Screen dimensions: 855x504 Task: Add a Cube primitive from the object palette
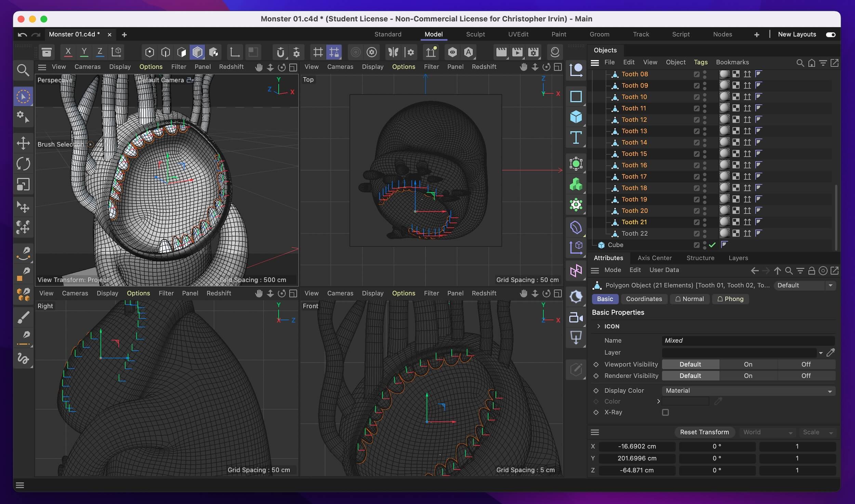click(576, 117)
